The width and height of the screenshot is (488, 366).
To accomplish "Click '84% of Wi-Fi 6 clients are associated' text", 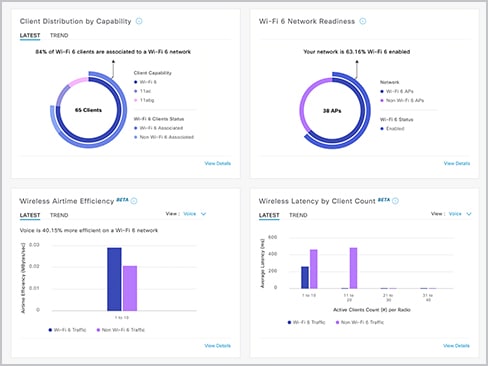I will (113, 52).
